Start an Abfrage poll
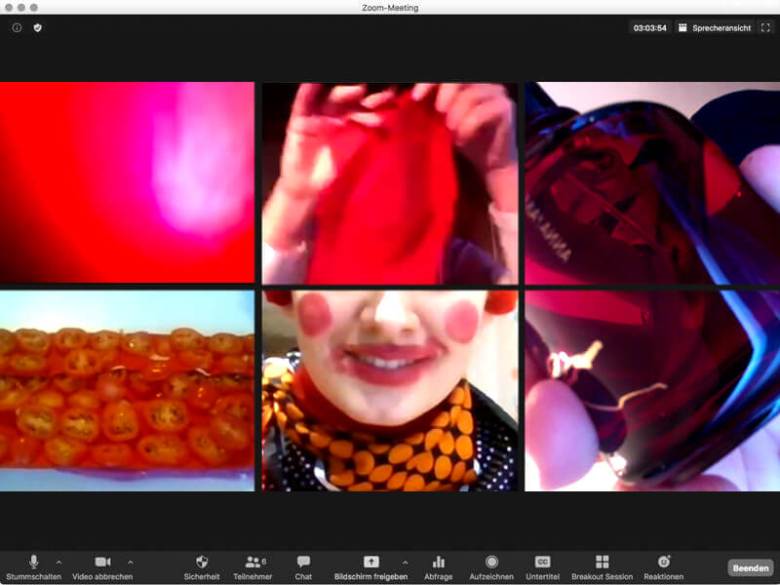The image size is (780, 585). [x=438, y=567]
